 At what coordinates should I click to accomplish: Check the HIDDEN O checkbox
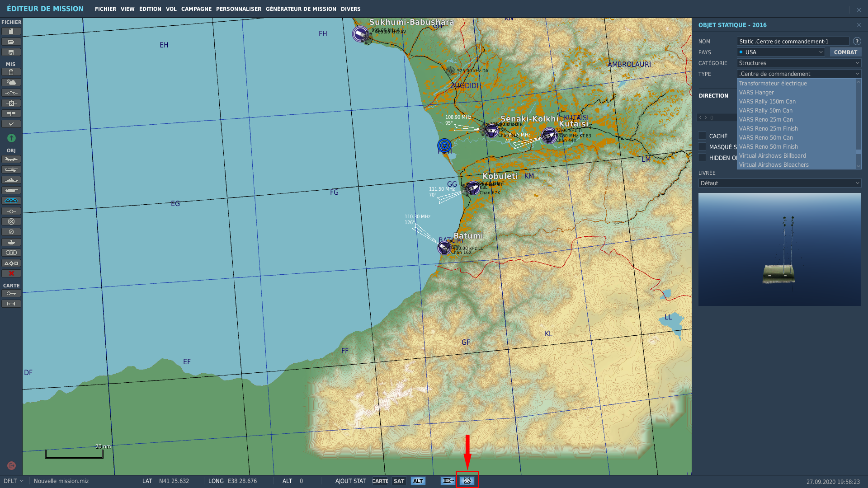tap(702, 158)
